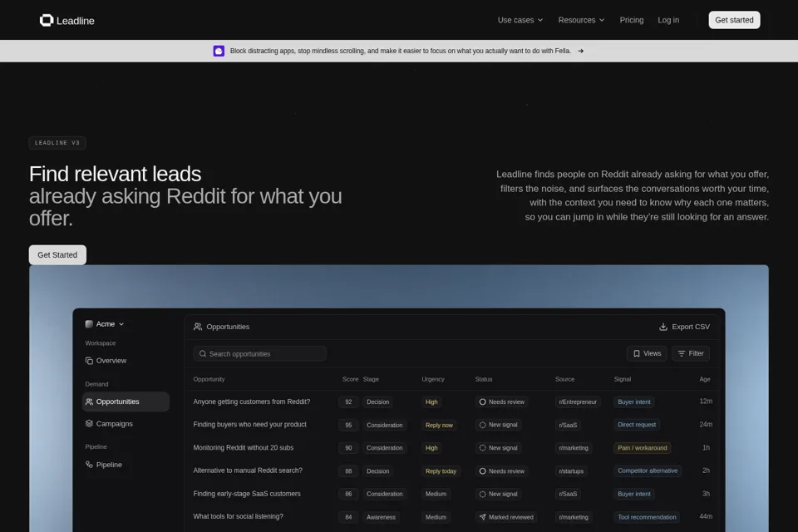Click the purple Fella app icon in banner
Image resolution: width=798 pixels, height=532 pixels.
[219, 51]
